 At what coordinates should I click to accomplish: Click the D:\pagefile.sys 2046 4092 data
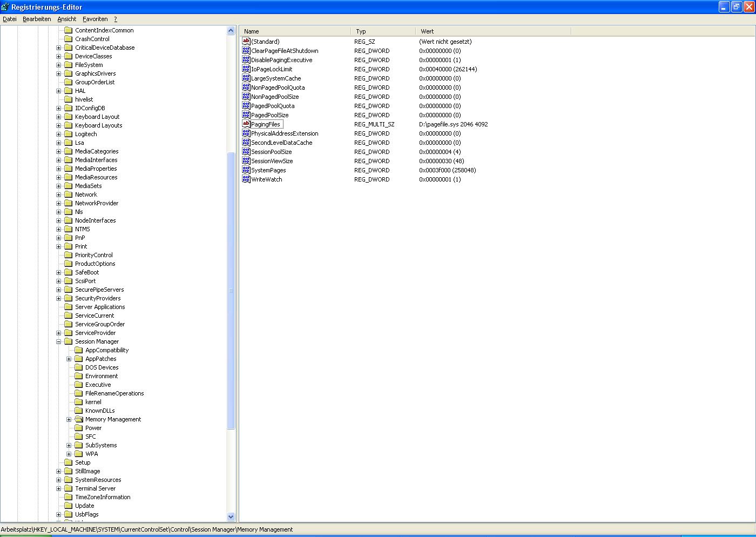(x=454, y=124)
